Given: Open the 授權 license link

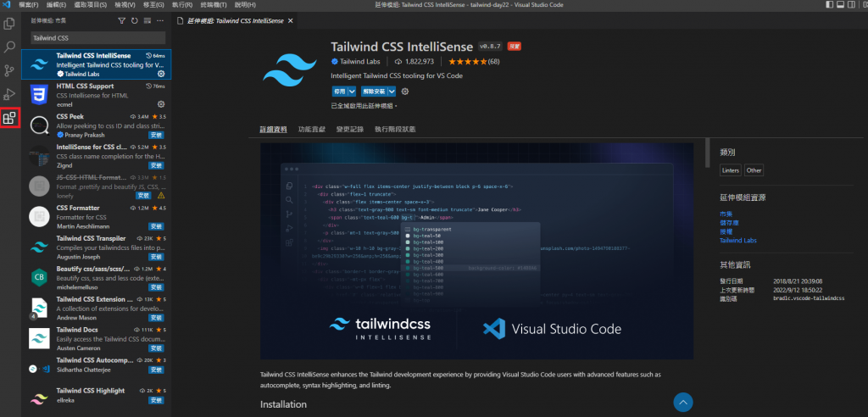Looking at the screenshot, I should [x=726, y=231].
